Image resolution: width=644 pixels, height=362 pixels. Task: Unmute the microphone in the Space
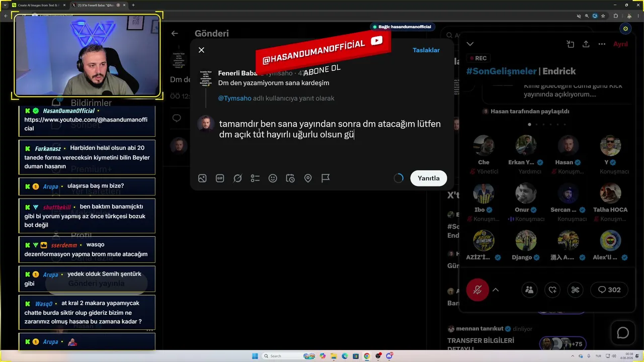coord(477,290)
